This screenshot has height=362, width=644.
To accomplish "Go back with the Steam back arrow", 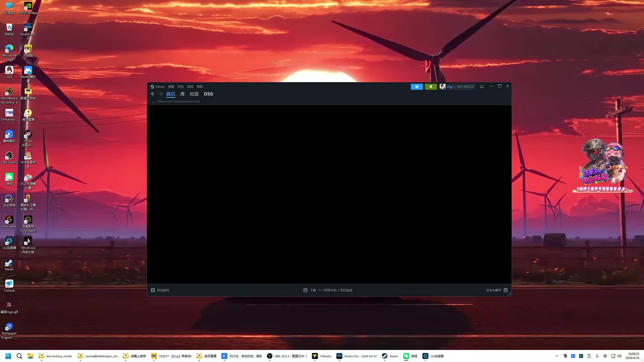I will [x=153, y=94].
